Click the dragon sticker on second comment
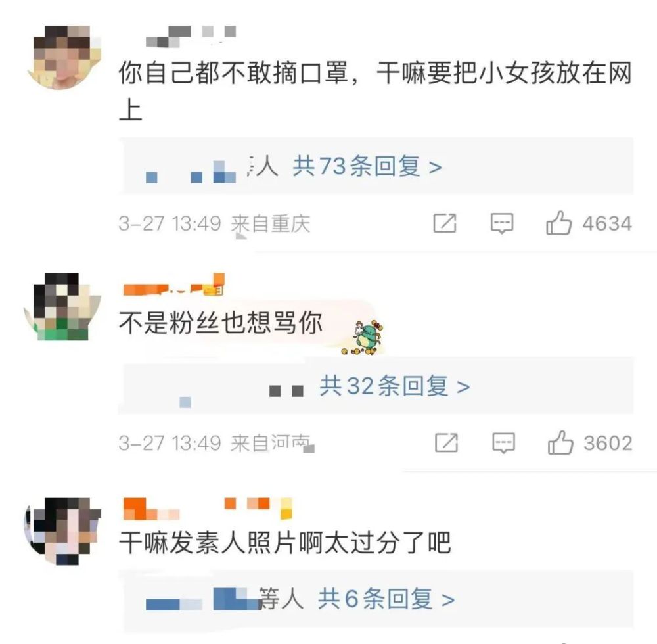 point(364,338)
